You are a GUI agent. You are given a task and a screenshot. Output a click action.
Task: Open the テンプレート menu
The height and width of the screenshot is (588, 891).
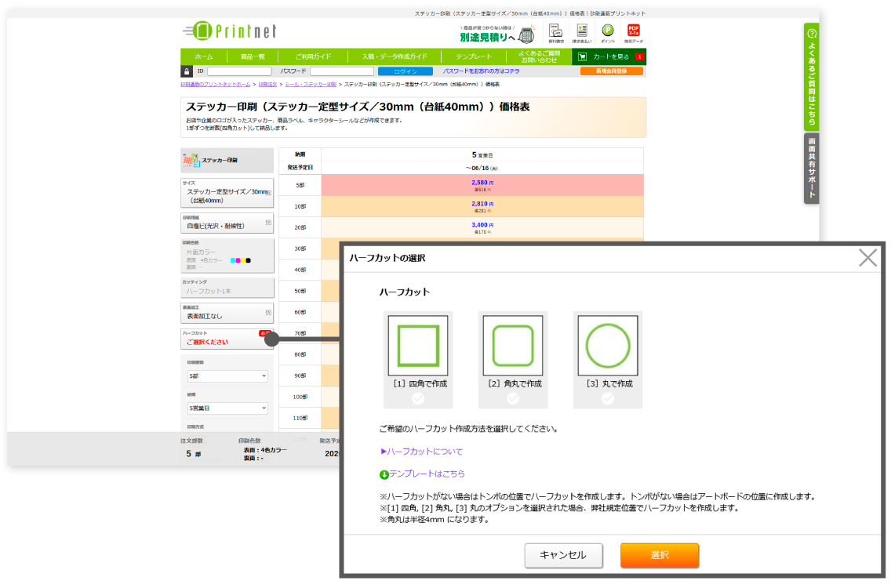474,56
